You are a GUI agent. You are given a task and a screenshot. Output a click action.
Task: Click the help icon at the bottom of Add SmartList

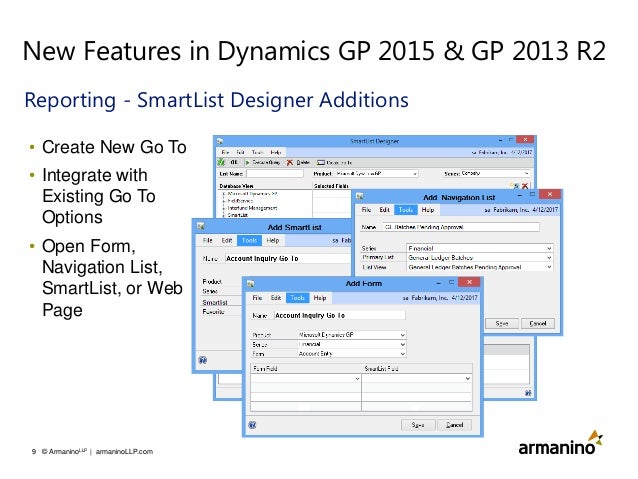pyautogui.click(x=203, y=360)
